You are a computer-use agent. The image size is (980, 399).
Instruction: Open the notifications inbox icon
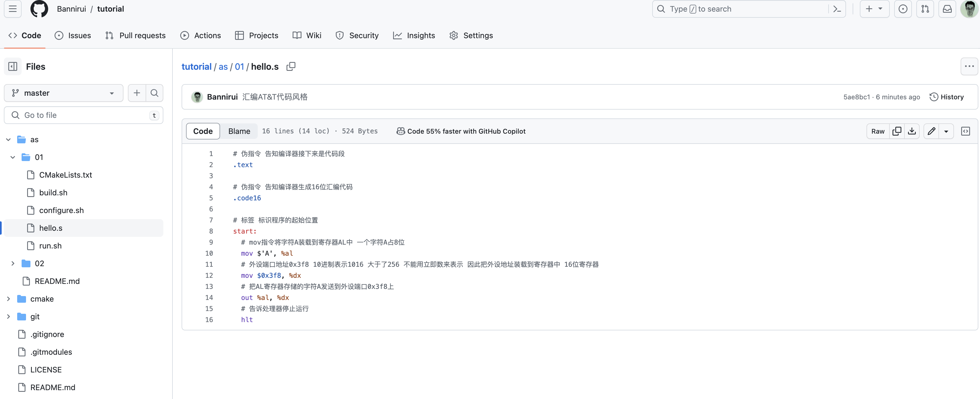[947, 9]
